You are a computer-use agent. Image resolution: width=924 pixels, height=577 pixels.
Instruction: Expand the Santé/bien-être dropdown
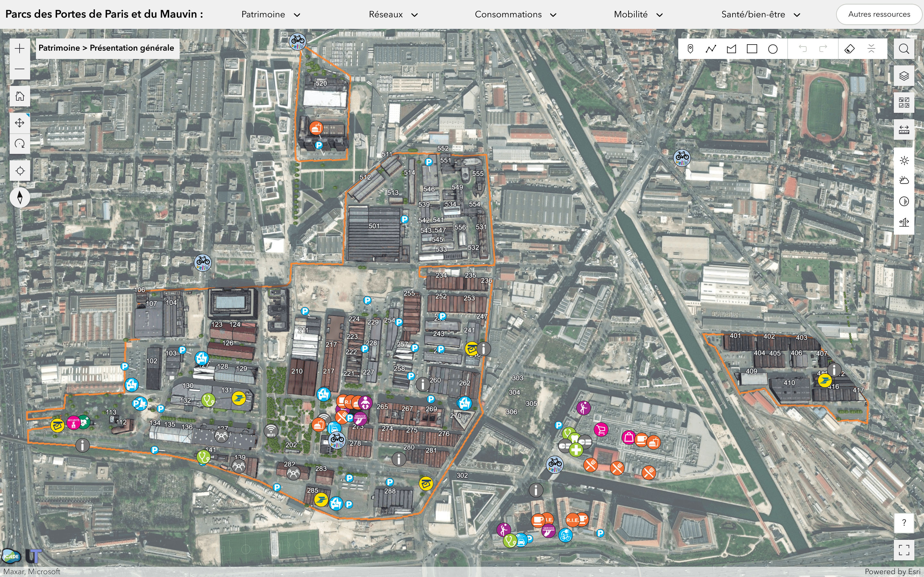click(x=760, y=14)
